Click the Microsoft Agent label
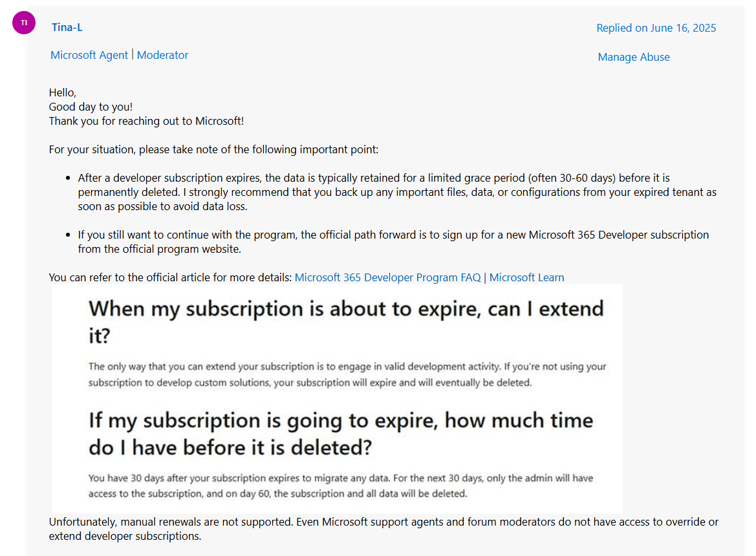 tap(89, 55)
